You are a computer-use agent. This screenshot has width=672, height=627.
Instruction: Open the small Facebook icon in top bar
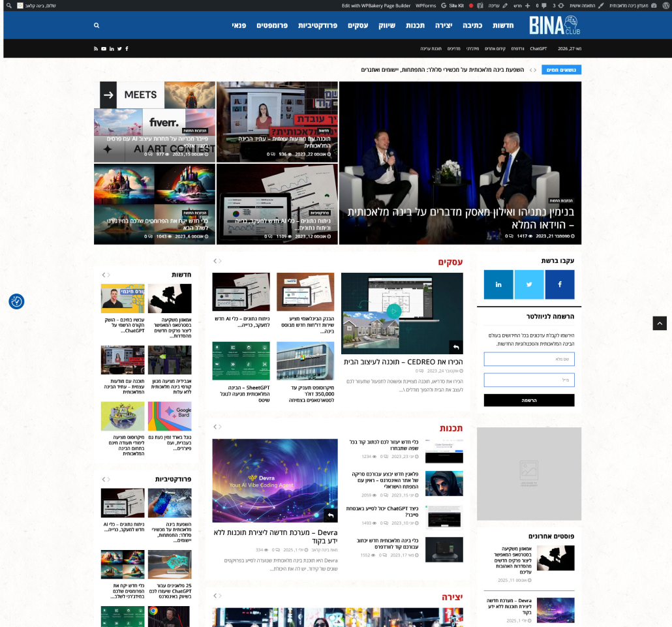[127, 49]
